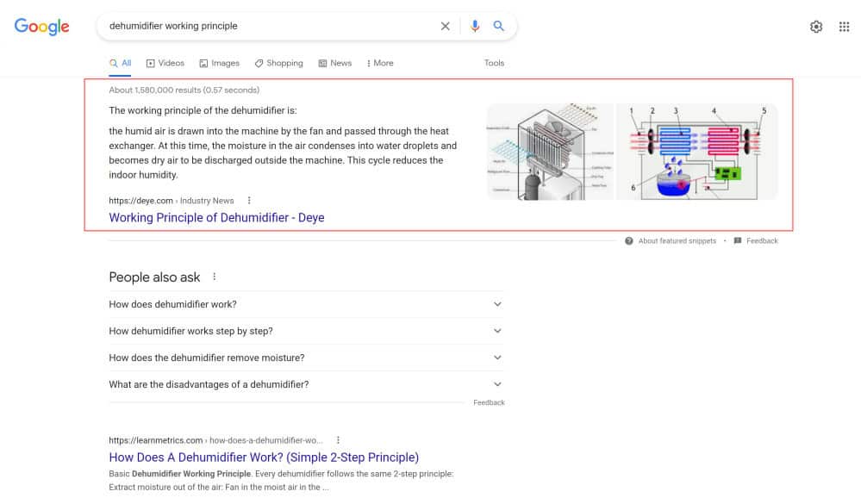Screen dimensions: 861x504
Task: Expand "How does the dehumidifier remove moisture?"
Action: 497,358
